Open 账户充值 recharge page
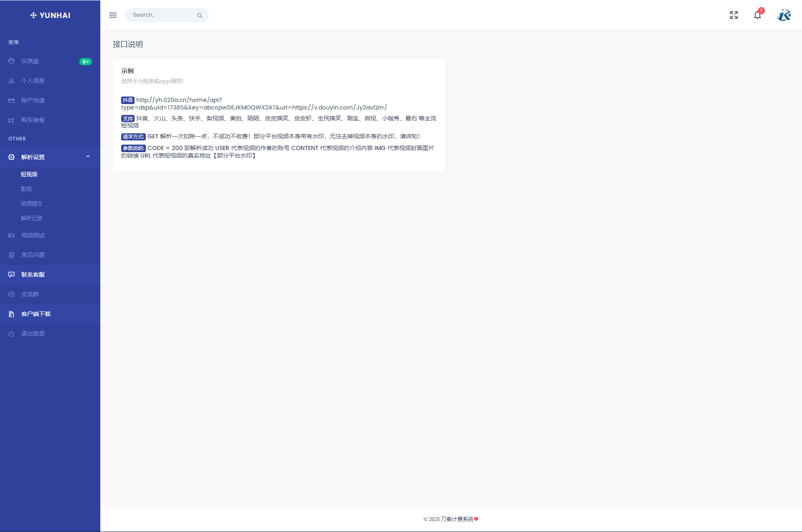 tap(33, 100)
